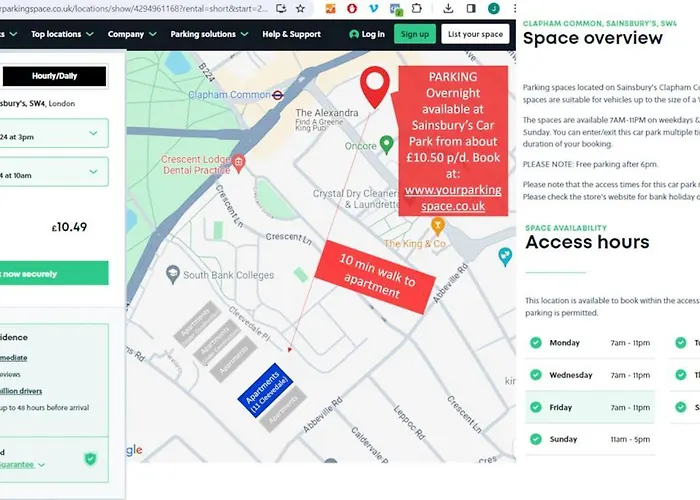The image size is (700, 500).
Task: Click the 'Space overview' heading
Action: [593, 39]
